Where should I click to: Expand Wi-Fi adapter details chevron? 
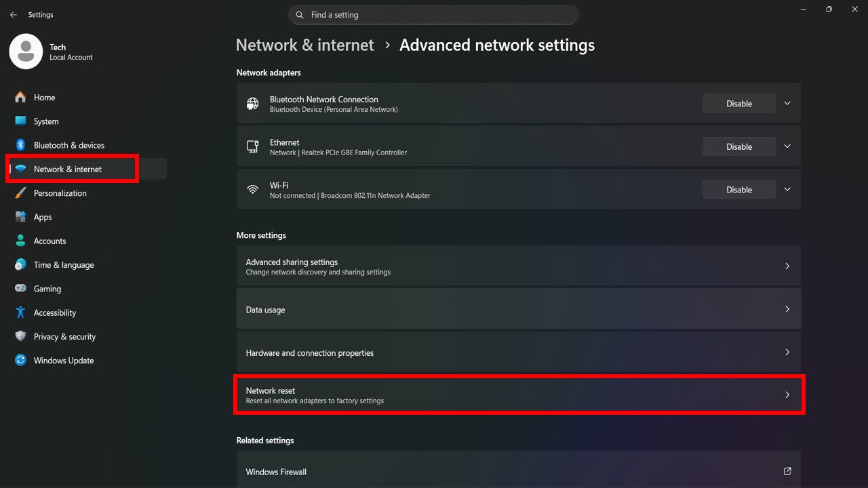pyautogui.click(x=787, y=190)
